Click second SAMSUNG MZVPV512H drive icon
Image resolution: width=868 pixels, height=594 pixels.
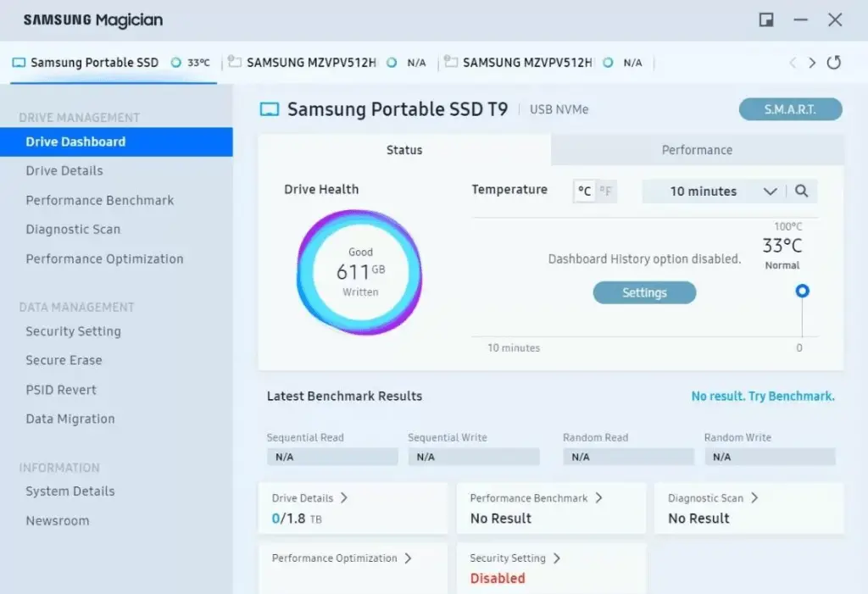point(451,62)
